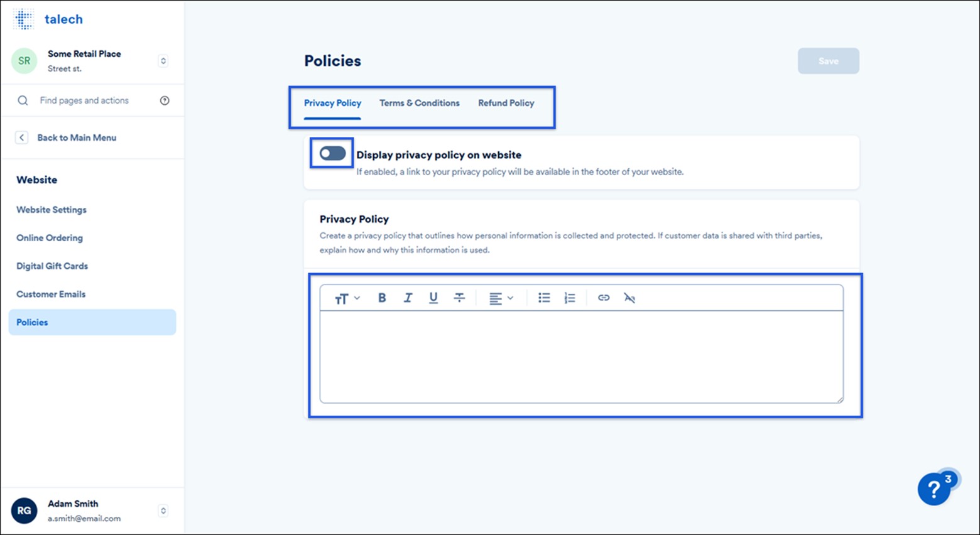
Task: Open Digital Gift Cards settings
Action: coord(52,266)
